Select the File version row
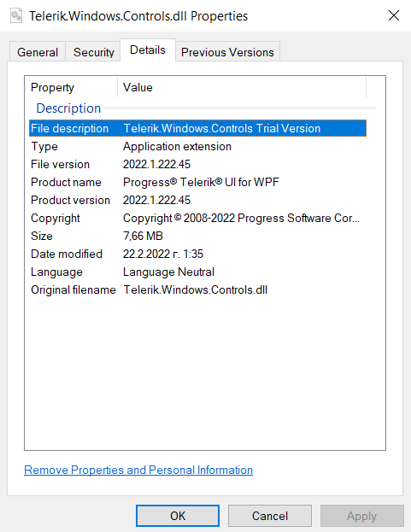411x532 pixels. pos(198,164)
